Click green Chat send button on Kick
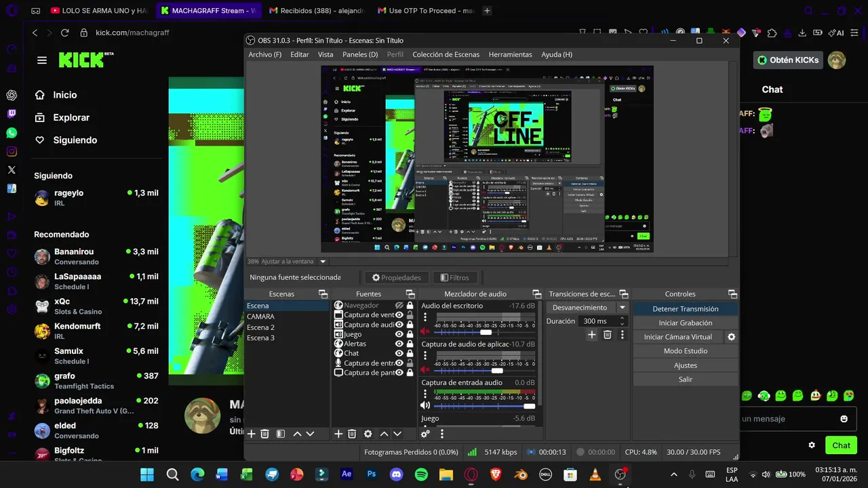This screenshot has width=868, height=488. pyautogui.click(x=841, y=445)
